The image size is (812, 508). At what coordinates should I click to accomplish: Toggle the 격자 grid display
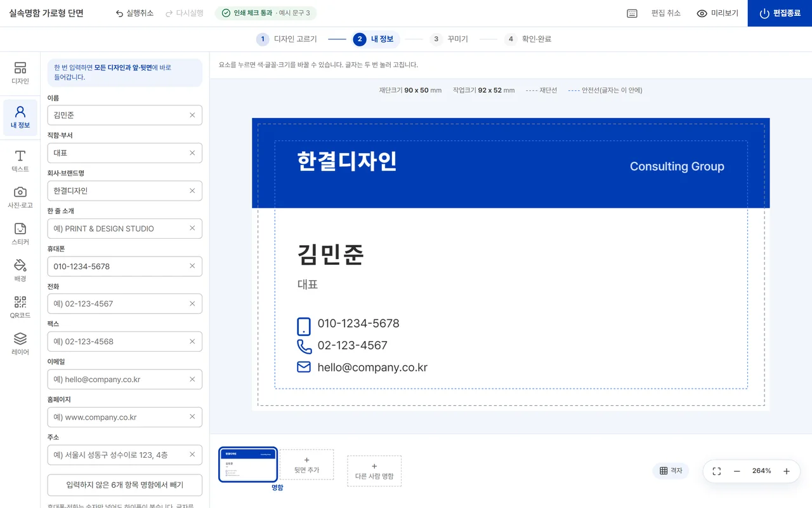point(671,471)
